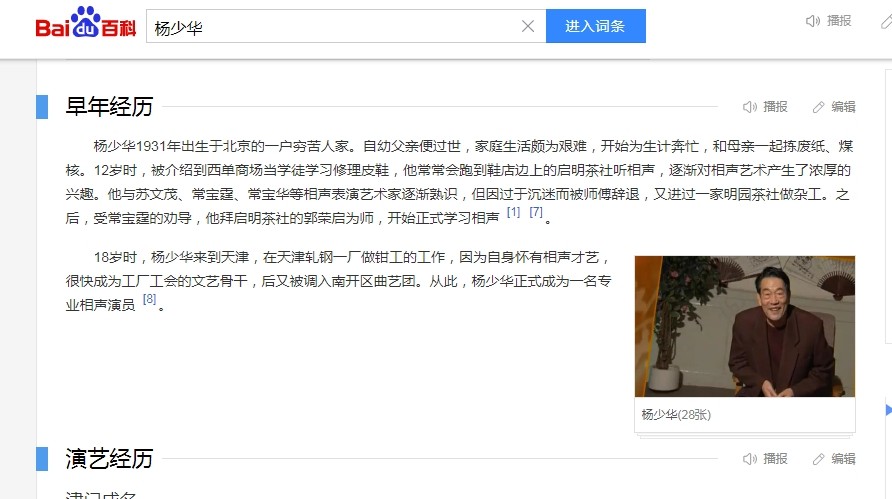Viewport: 892px width, 499px height.
Task: Click 播报 speaker icon for 早年经历 section
Action: click(x=750, y=107)
